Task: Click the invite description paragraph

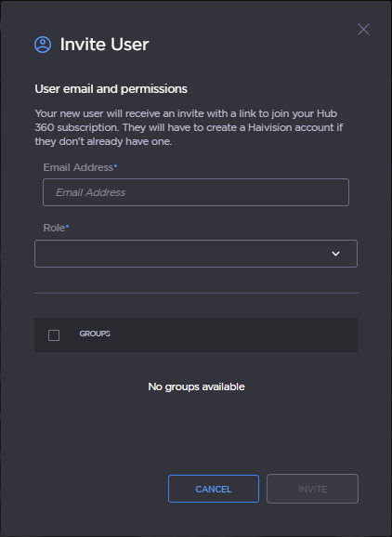Action: (189, 127)
